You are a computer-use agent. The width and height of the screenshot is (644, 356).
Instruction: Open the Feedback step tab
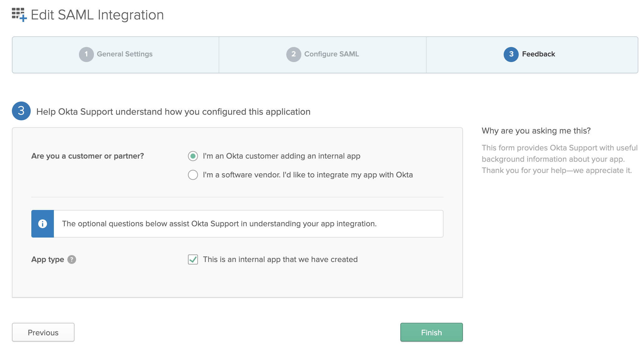point(532,55)
